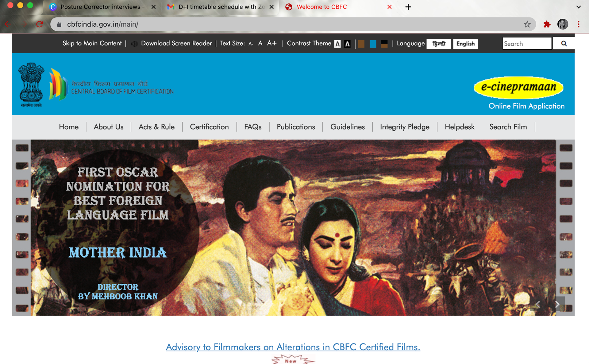Image resolution: width=589 pixels, height=364 pixels.
Task: Click the address bar URL
Action: (103, 24)
